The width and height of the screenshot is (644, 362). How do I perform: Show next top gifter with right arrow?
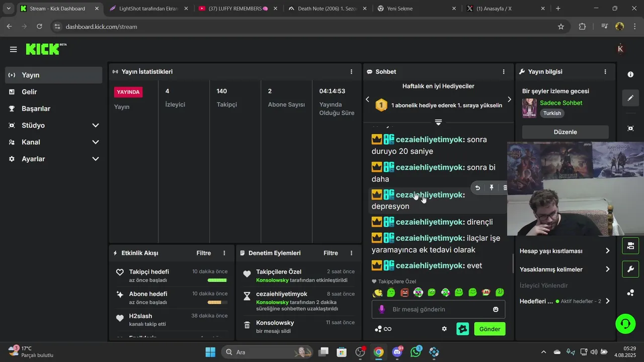[x=509, y=100]
